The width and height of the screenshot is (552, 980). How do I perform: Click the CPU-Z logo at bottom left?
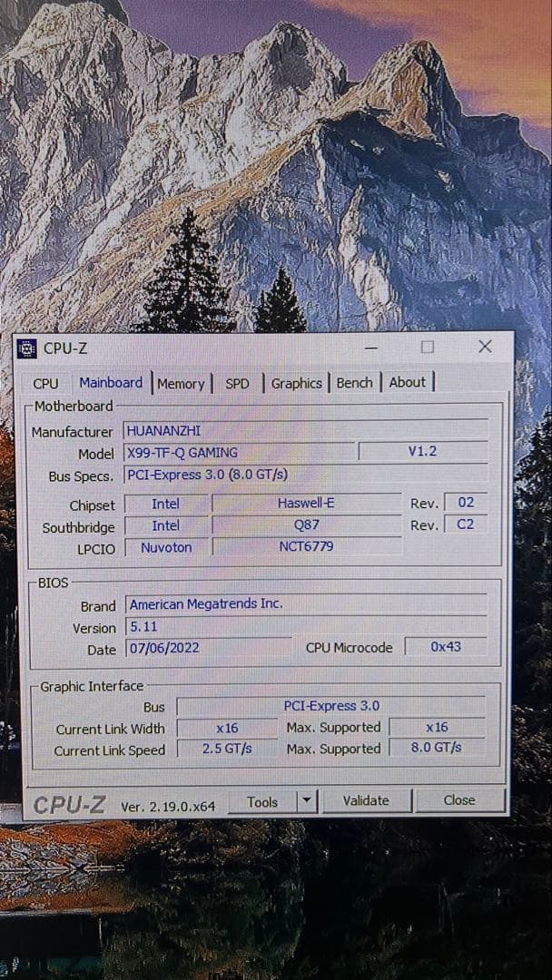point(69,805)
